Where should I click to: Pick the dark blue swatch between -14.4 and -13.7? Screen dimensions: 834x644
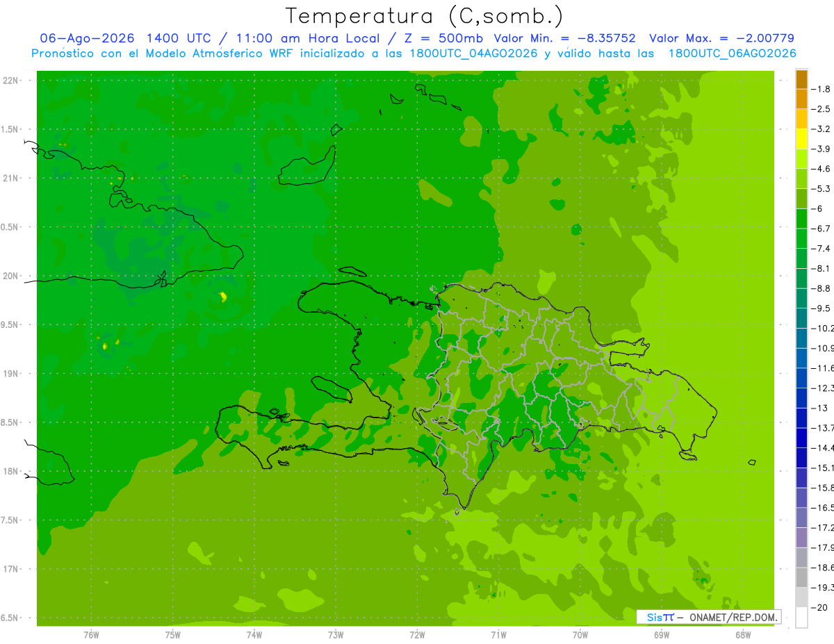coord(801,438)
